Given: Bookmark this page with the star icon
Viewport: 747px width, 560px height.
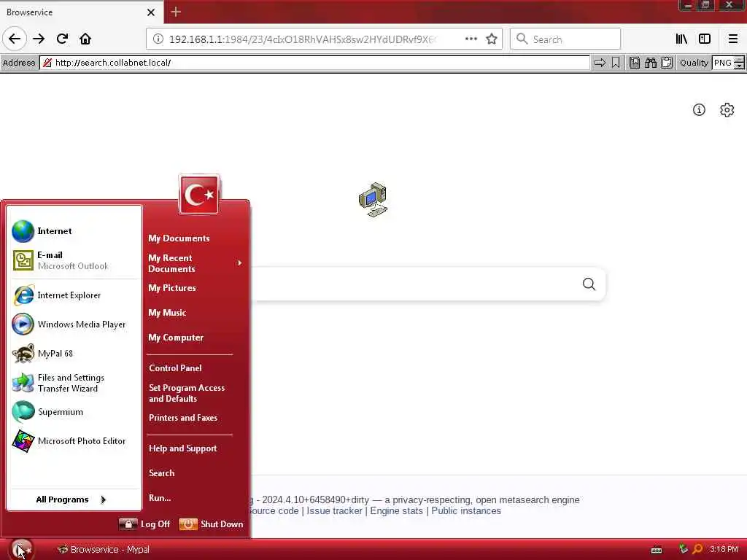Looking at the screenshot, I should coord(492,39).
